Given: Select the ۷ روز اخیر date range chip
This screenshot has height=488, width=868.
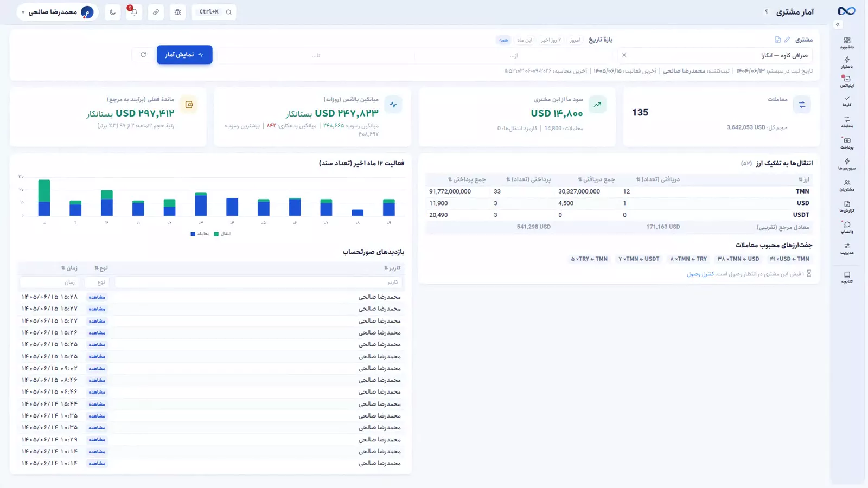Looking at the screenshot, I should 551,40.
